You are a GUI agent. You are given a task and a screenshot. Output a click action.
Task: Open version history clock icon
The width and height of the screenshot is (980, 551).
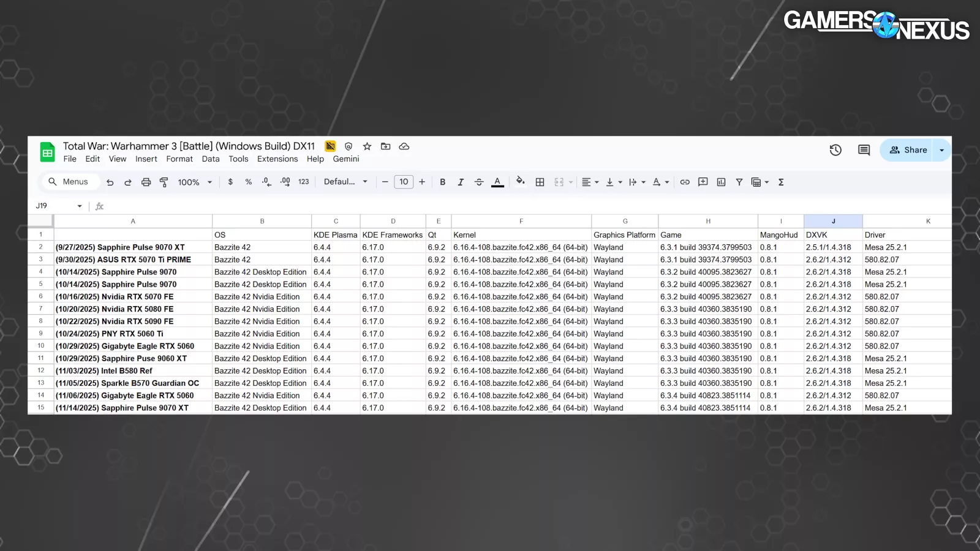835,150
